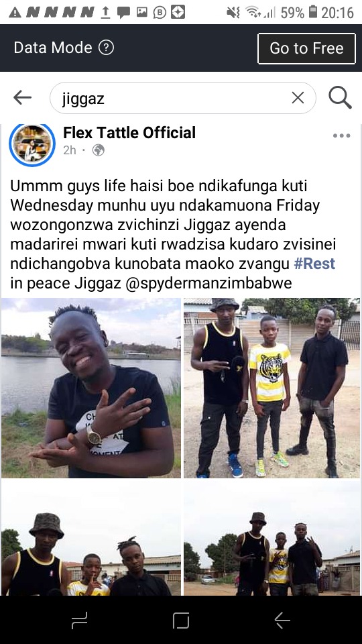Image resolution: width=362 pixels, height=644 pixels.
Task: Tap the Go to Free button
Action: coord(306,48)
